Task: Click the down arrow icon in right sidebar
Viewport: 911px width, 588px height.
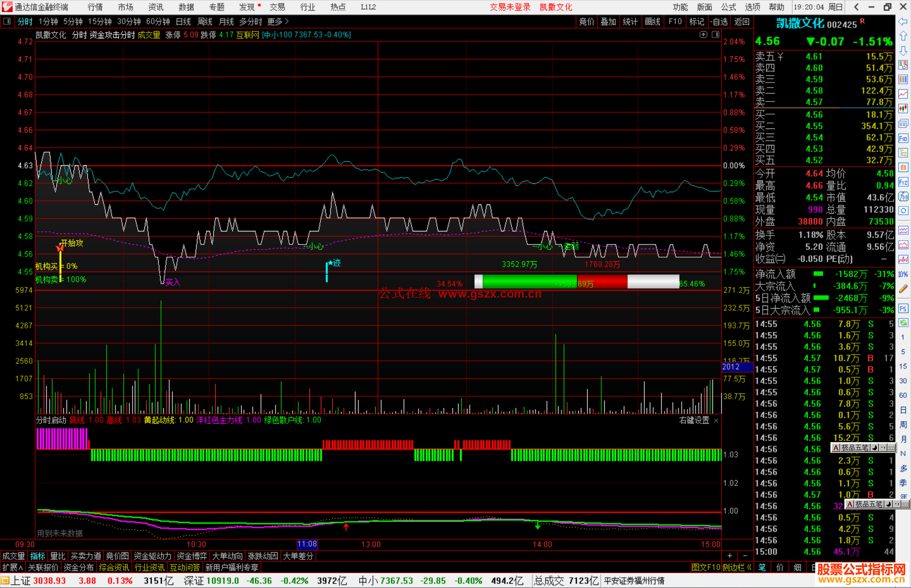Action: point(903,51)
